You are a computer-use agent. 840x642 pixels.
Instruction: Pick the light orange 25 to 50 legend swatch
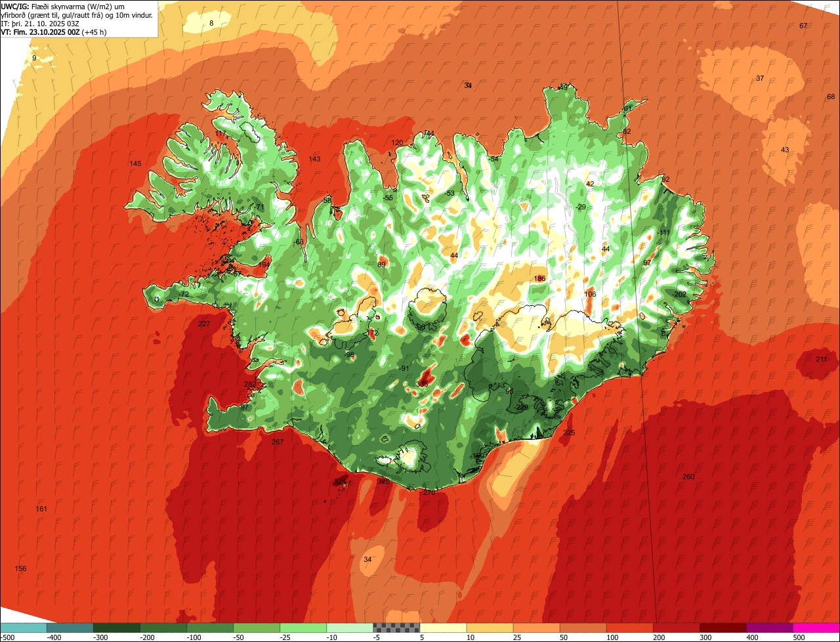[535, 628]
